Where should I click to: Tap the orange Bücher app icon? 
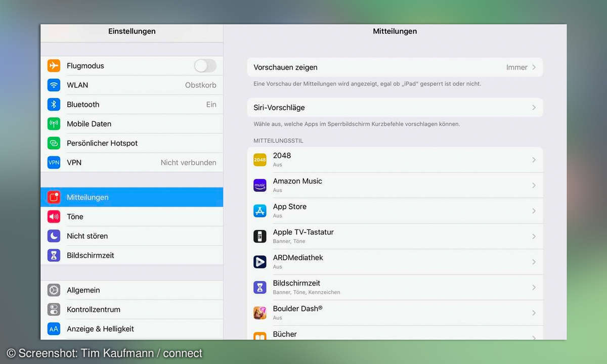(260, 336)
